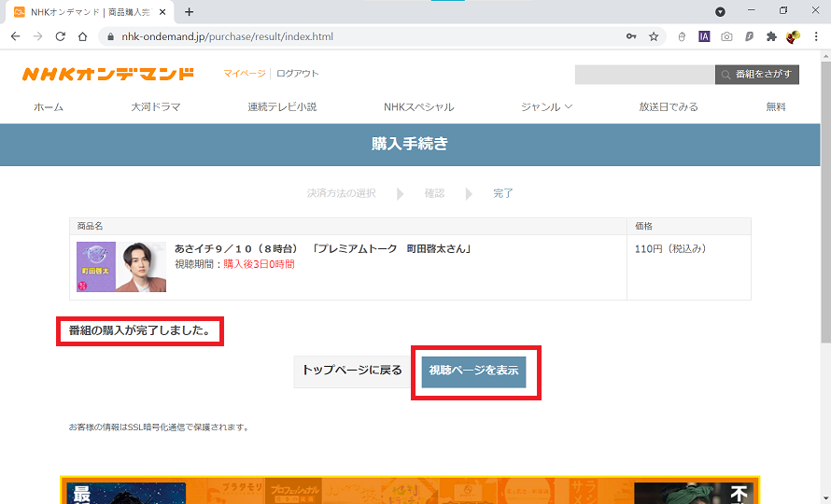Click the scrollbar up arrow
Viewport: 831px width, 504px height.
coord(825,56)
